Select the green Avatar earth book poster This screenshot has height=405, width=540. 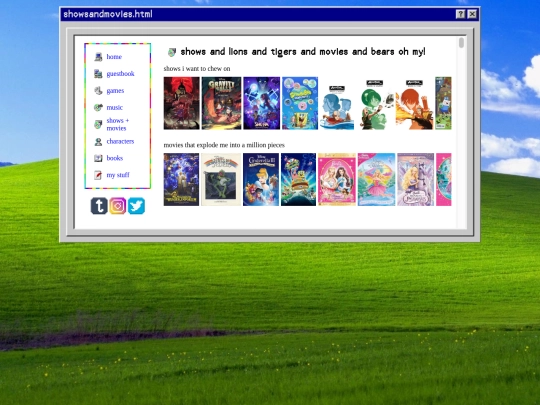coord(376,103)
